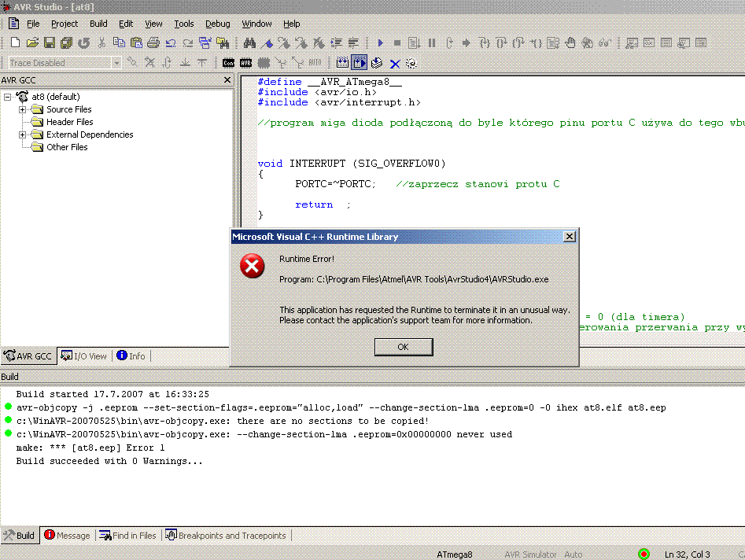Click ATmega8 in the status bar

[455, 554]
